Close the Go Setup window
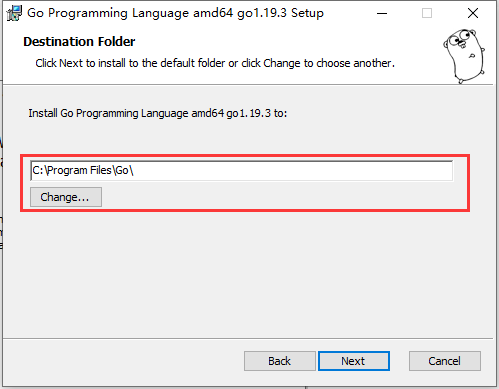 tap(473, 13)
